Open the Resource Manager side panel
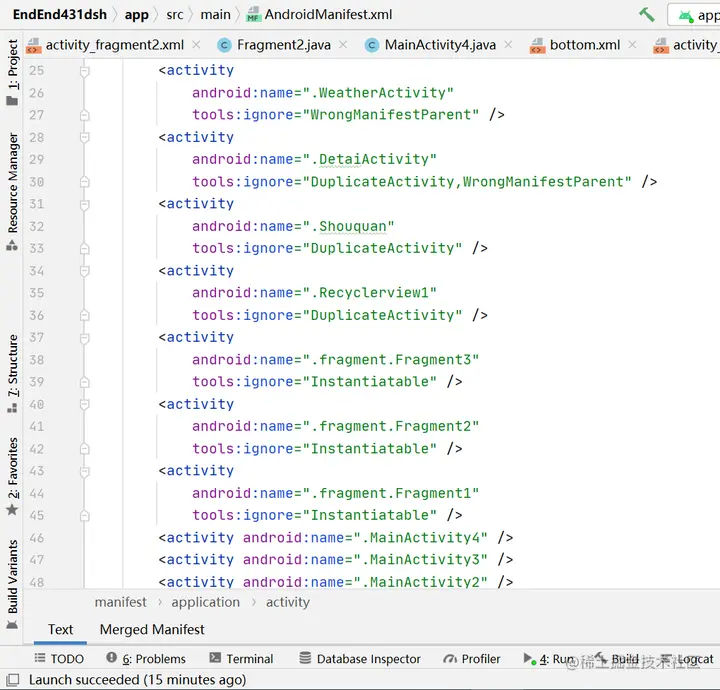Screen dimensions: 720x690 tap(12, 191)
